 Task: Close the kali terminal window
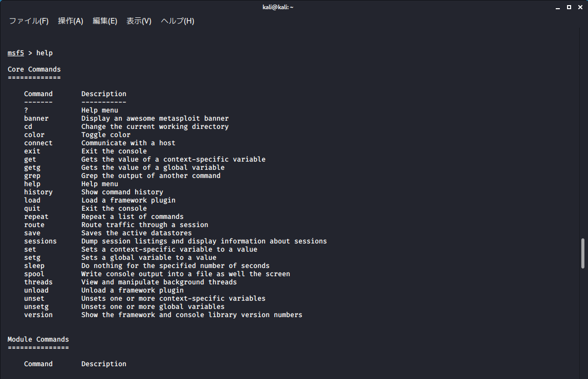pyautogui.click(x=580, y=7)
